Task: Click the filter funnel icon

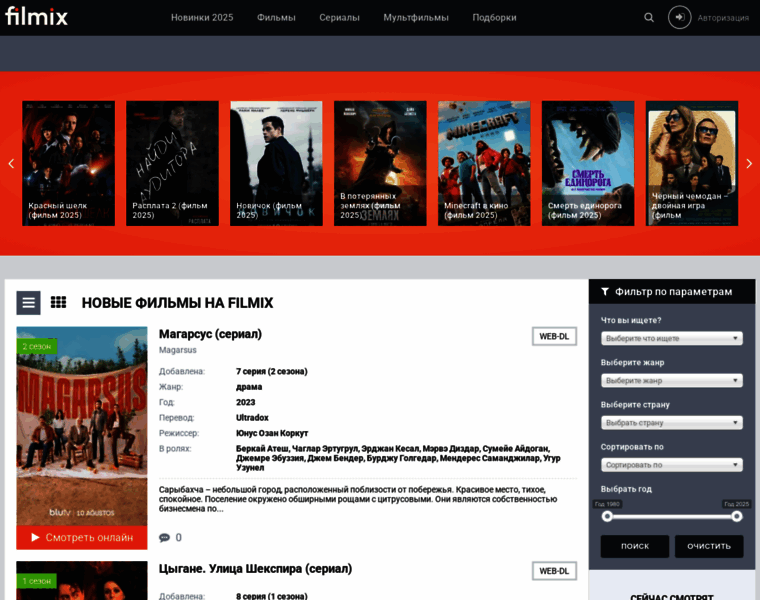Action: [x=605, y=292]
